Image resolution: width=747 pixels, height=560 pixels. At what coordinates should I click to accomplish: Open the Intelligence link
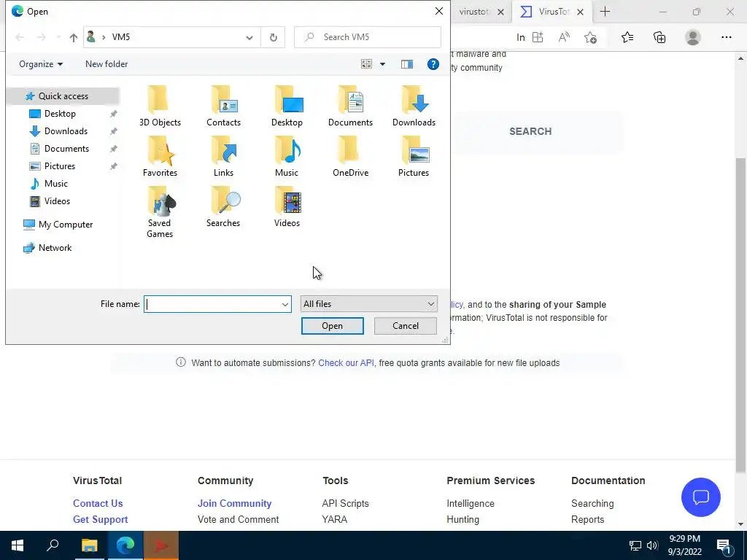point(471,503)
